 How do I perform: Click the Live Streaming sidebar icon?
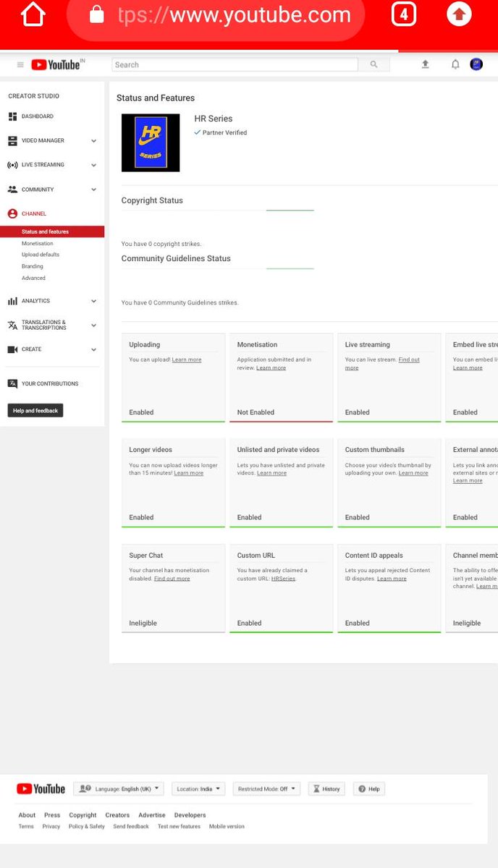(x=12, y=165)
